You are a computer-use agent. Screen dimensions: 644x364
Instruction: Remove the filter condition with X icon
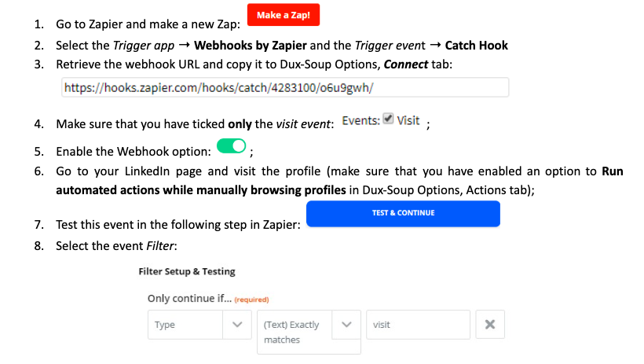(x=489, y=325)
